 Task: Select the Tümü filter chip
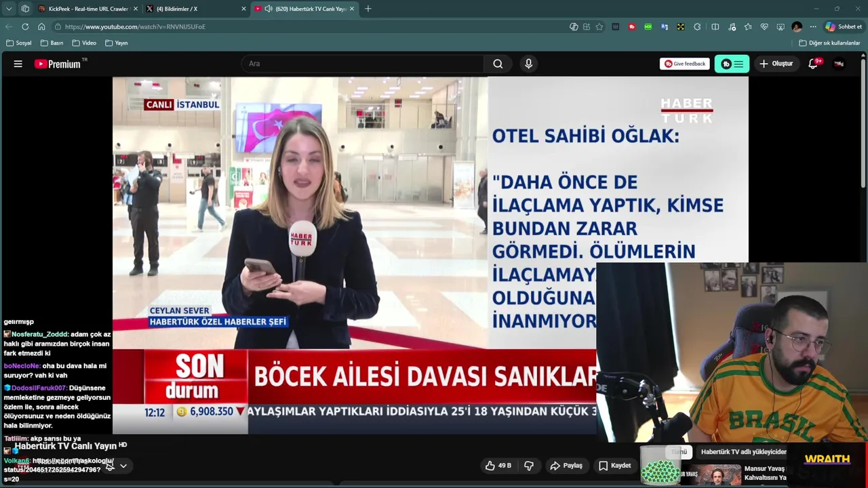679,452
